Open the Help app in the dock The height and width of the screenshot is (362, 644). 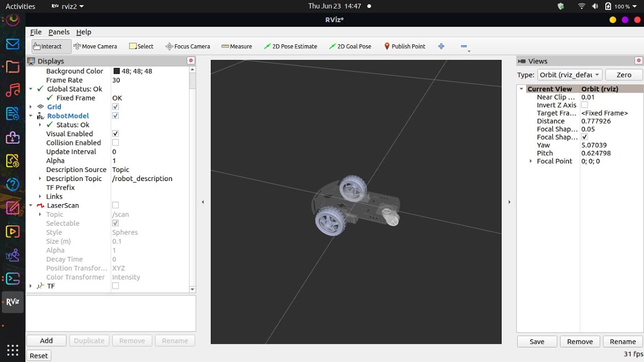[x=13, y=185]
